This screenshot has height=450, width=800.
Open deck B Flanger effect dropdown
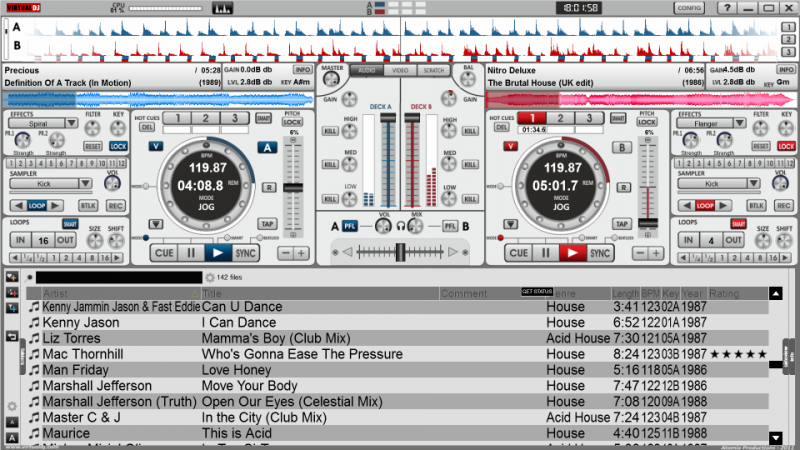point(740,123)
